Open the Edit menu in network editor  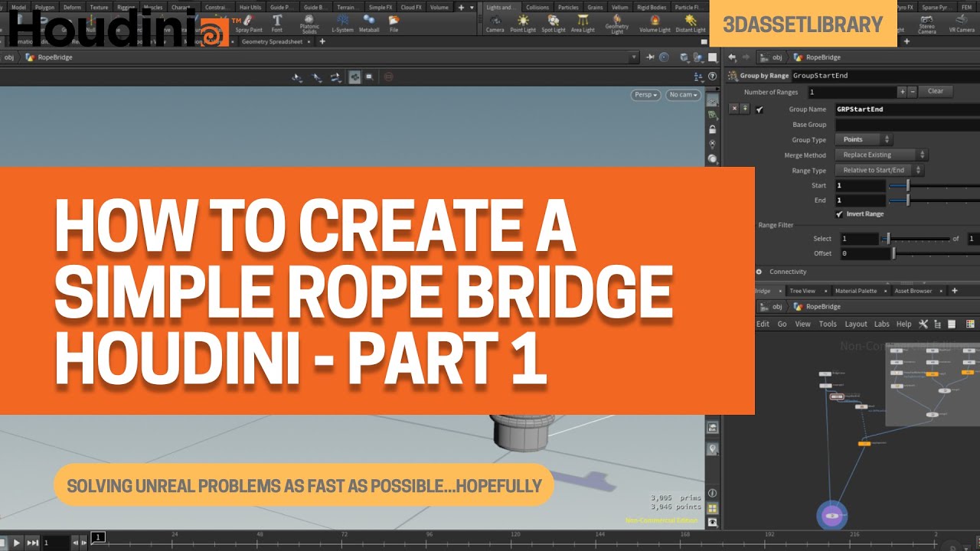pos(763,324)
